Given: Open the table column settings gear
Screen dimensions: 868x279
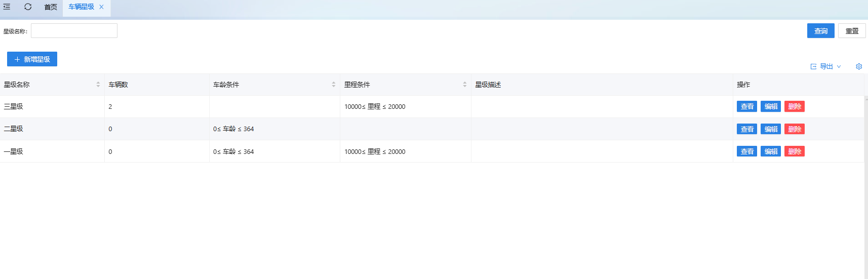Looking at the screenshot, I should (x=859, y=66).
